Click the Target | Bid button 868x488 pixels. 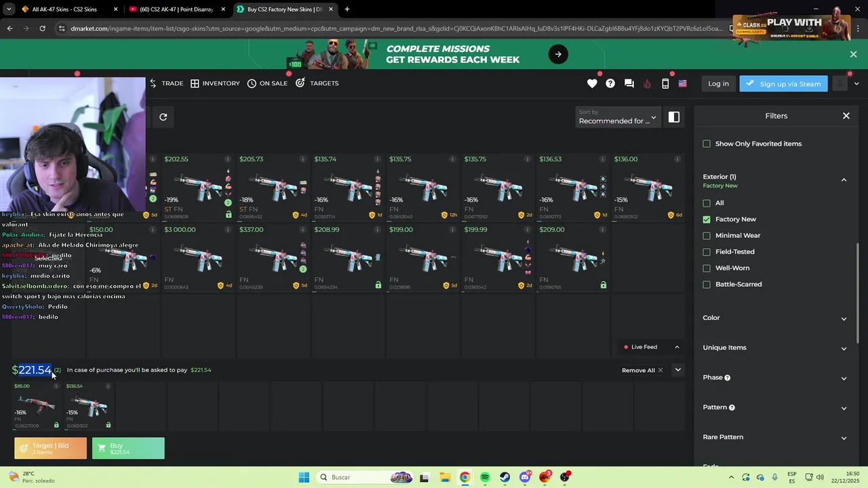tap(51, 448)
